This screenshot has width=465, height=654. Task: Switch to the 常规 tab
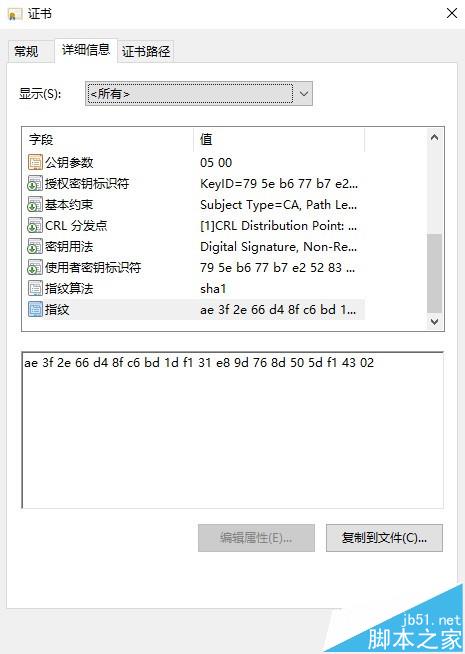coord(26,51)
